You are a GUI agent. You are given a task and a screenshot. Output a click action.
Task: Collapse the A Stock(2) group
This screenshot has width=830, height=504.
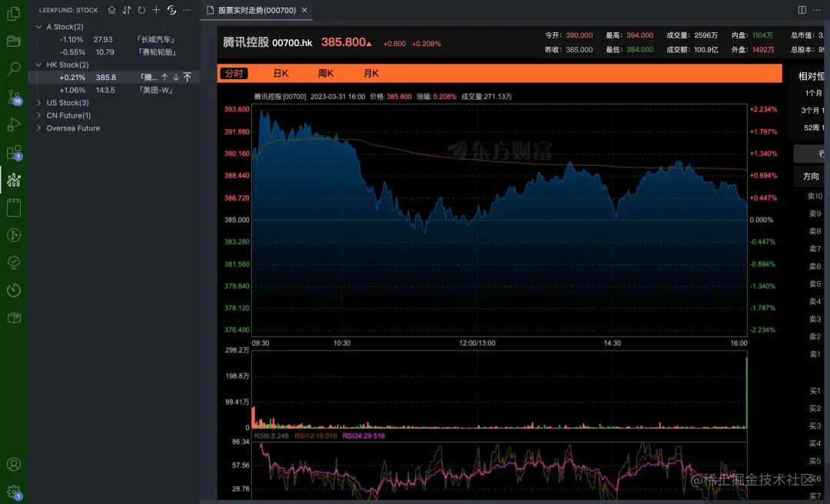tap(38, 26)
